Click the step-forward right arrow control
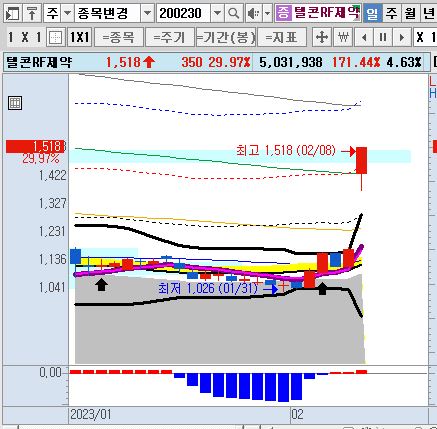The width and height of the screenshot is (437, 429). click(402, 37)
